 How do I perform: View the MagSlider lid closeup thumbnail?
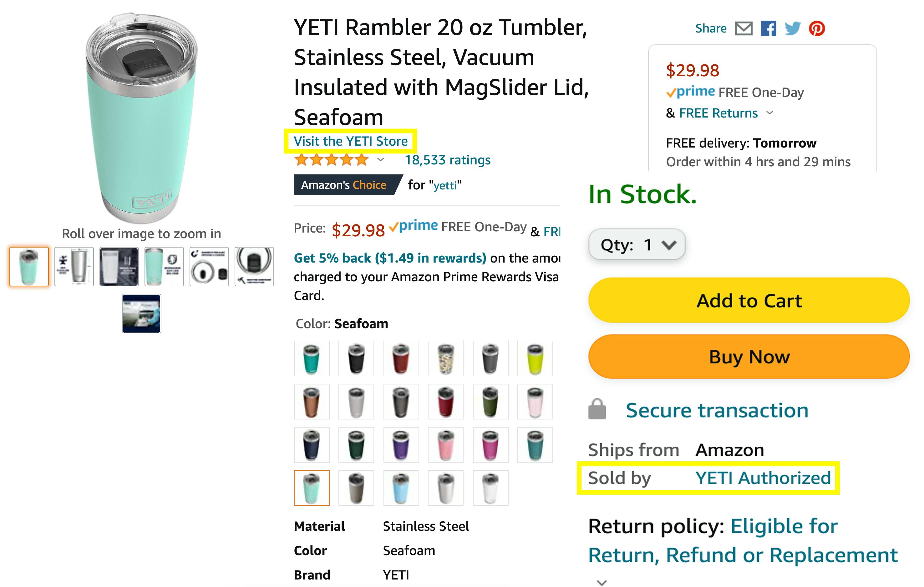coord(254,267)
